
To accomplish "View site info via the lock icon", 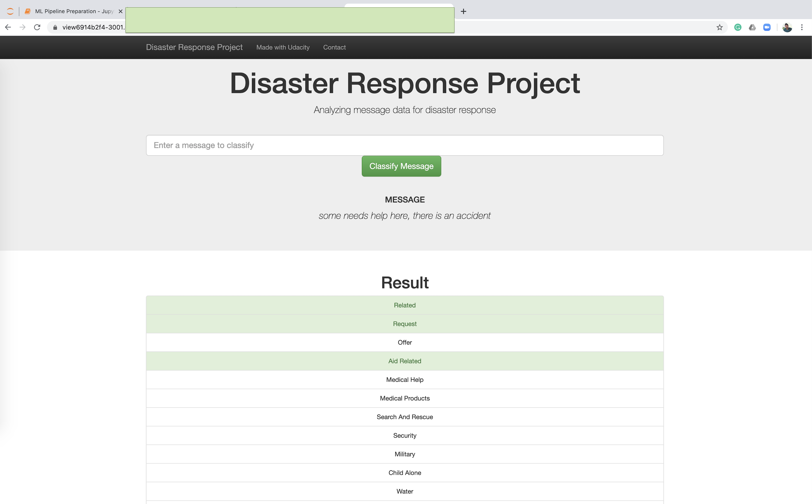I will (55, 27).
